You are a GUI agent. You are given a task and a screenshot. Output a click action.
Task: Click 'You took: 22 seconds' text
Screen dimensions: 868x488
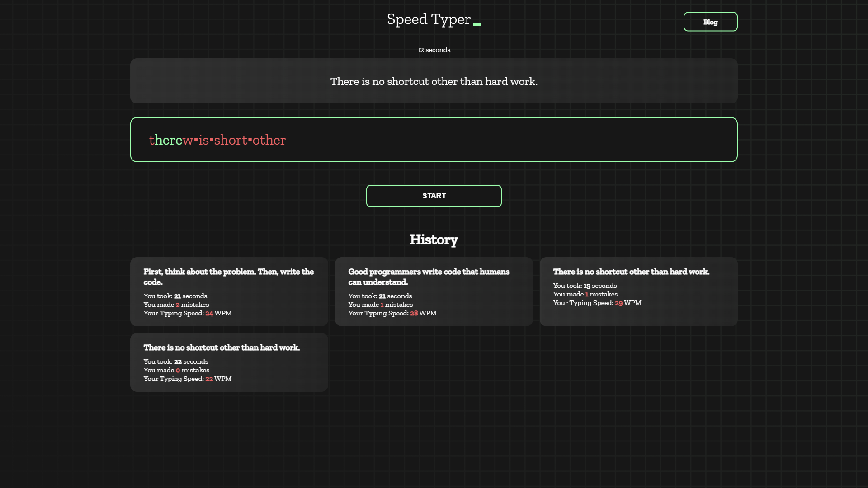click(x=176, y=361)
